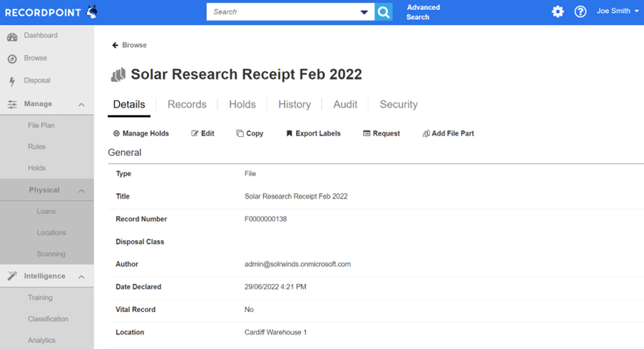Open Browse in the sidebar

click(x=36, y=58)
